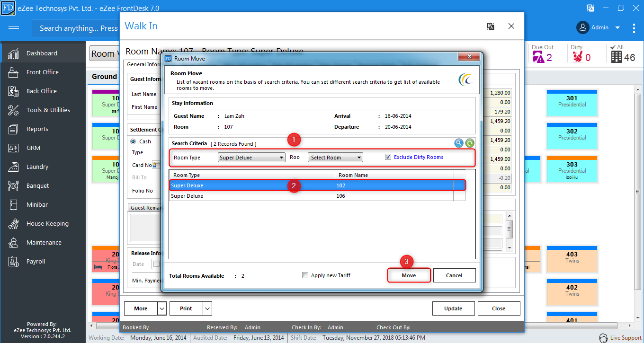Click the Dashboard sidebar icon

13,53
